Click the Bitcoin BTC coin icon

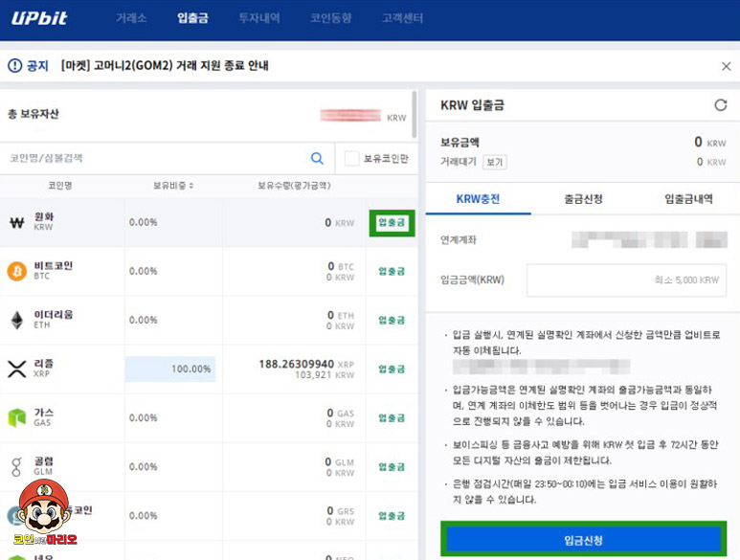click(17, 271)
